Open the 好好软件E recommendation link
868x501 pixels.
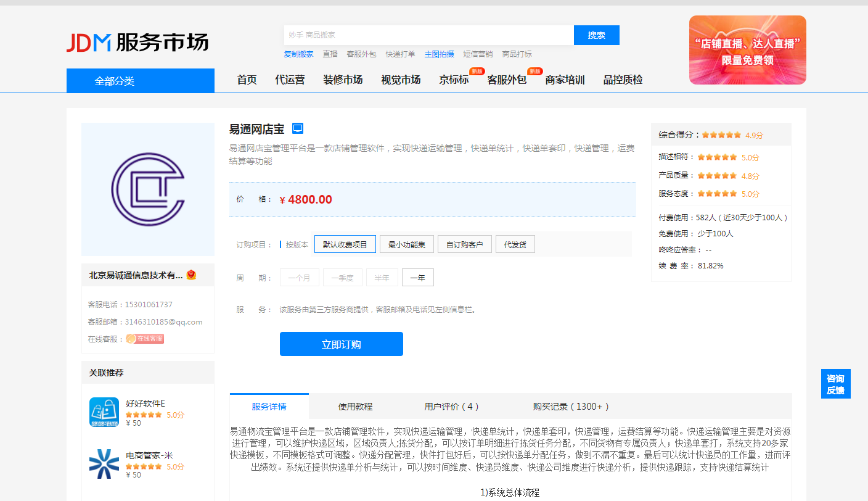click(145, 403)
